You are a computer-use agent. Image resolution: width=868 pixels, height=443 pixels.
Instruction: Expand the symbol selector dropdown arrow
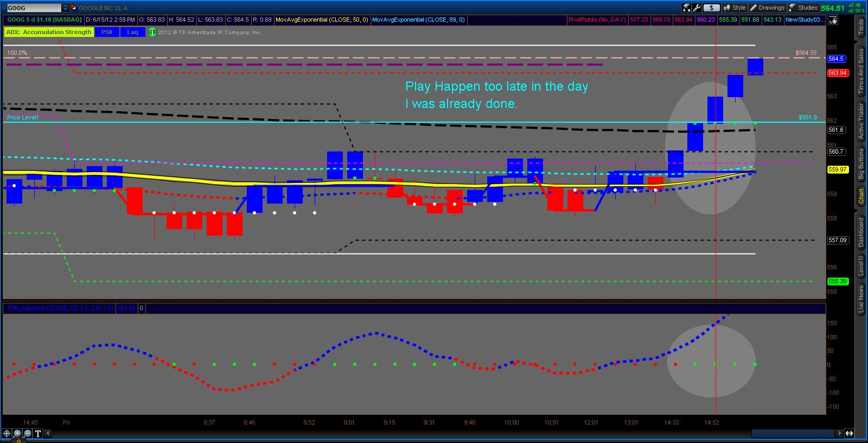[x=66, y=8]
